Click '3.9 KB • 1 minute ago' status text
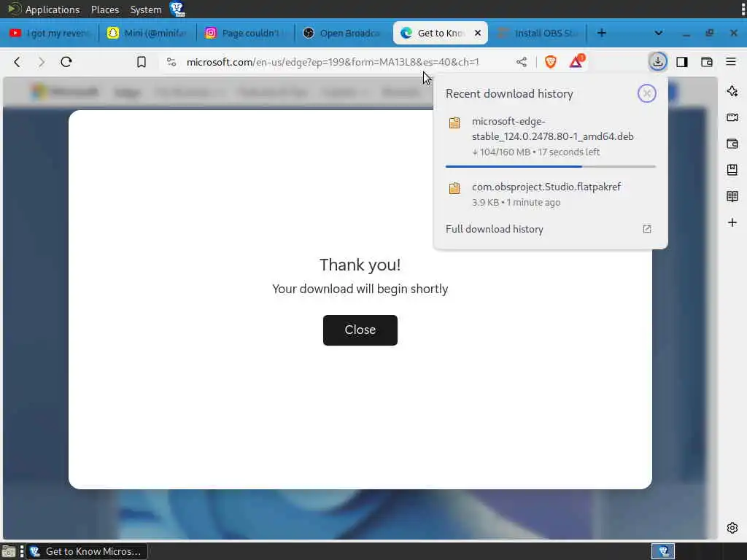The width and height of the screenshot is (747, 560). coord(516,203)
